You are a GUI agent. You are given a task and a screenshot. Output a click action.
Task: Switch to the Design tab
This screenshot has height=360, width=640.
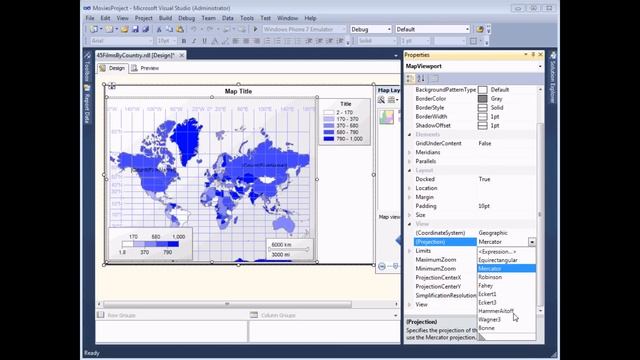tap(112, 68)
